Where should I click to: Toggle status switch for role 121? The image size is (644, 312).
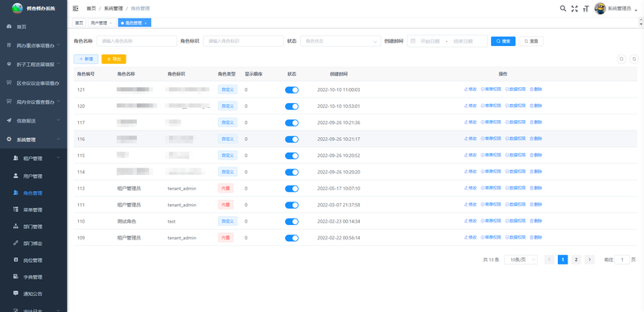pos(291,90)
